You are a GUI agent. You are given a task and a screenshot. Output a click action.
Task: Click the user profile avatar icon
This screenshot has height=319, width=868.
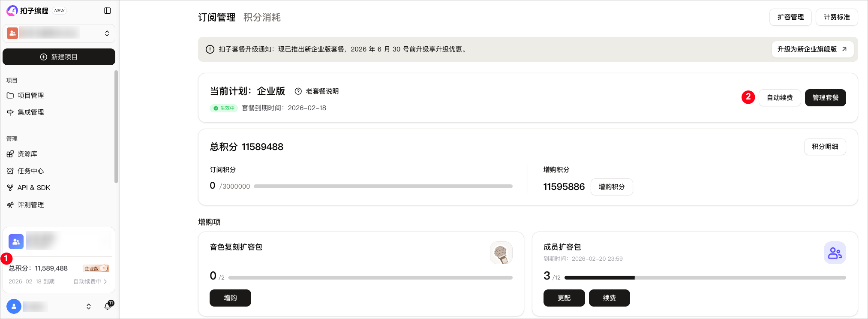pyautogui.click(x=14, y=306)
